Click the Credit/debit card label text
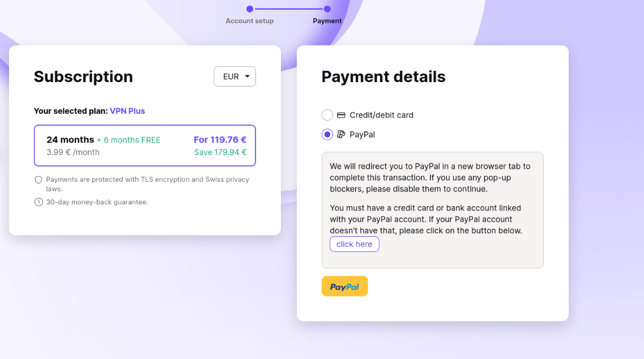644x359 pixels. click(382, 115)
